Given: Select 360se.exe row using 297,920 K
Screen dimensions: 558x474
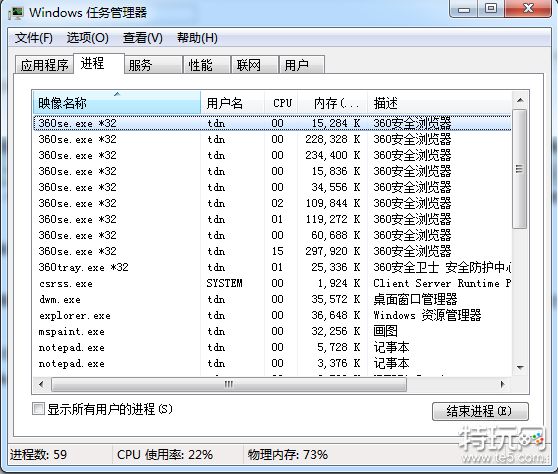Looking at the screenshot, I should (x=272, y=251).
